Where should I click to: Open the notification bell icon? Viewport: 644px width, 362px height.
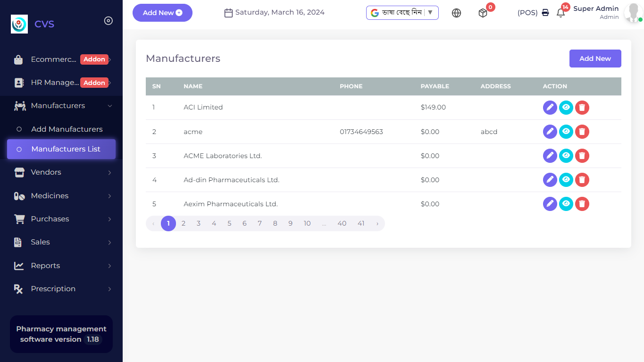(x=560, y=13)
